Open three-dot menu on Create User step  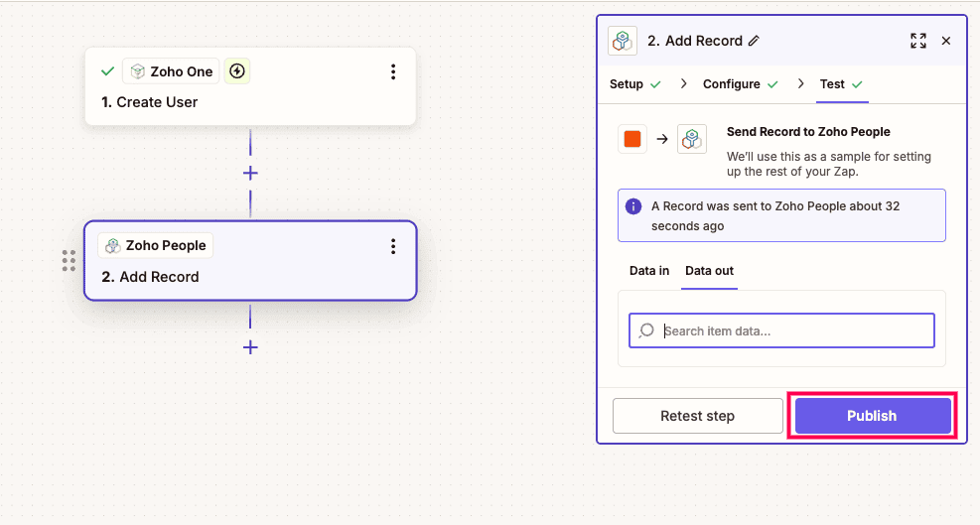(x=393, y=71)
